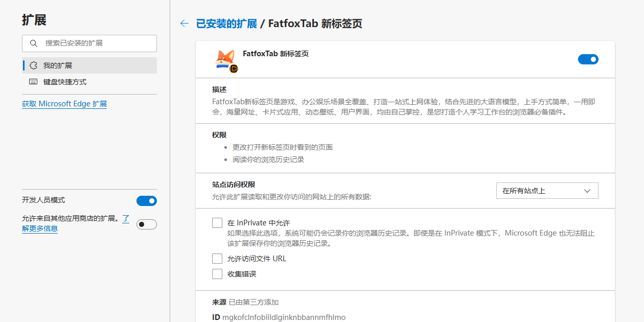The height and width of the screenshot is (322, 644).
Task: Check the 允许访问文件 URL checkbox
Action: (217, 259)
